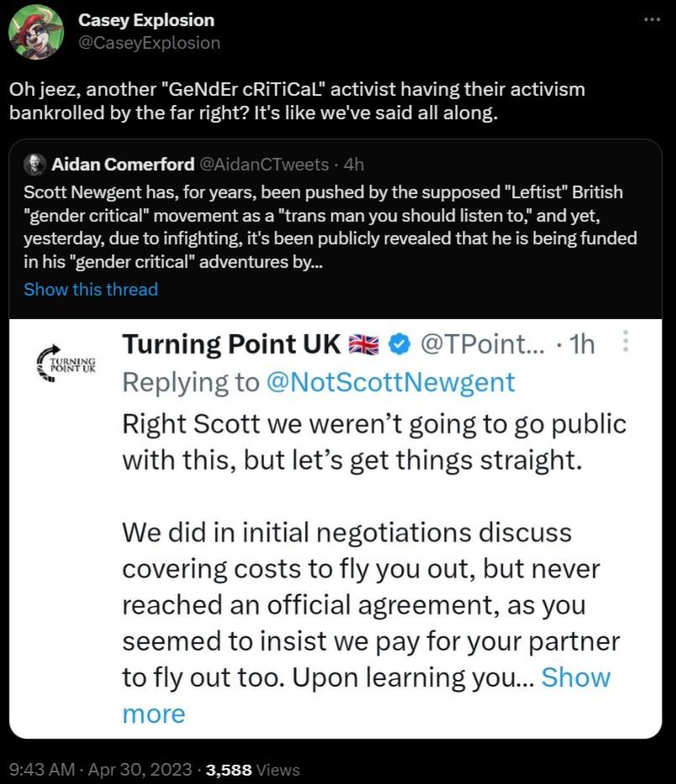Click Aidan Comerford's profile picture

coord(35,165)
